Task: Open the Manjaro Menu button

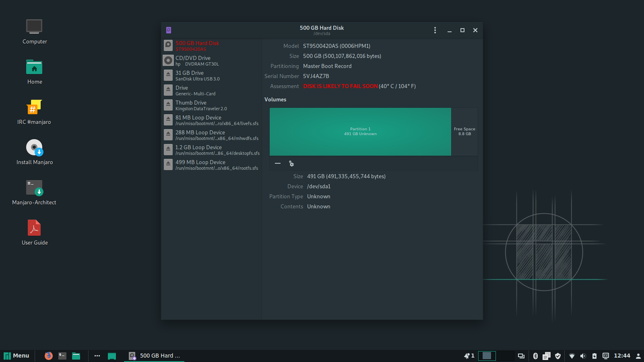Action: (x=17, y=355)
